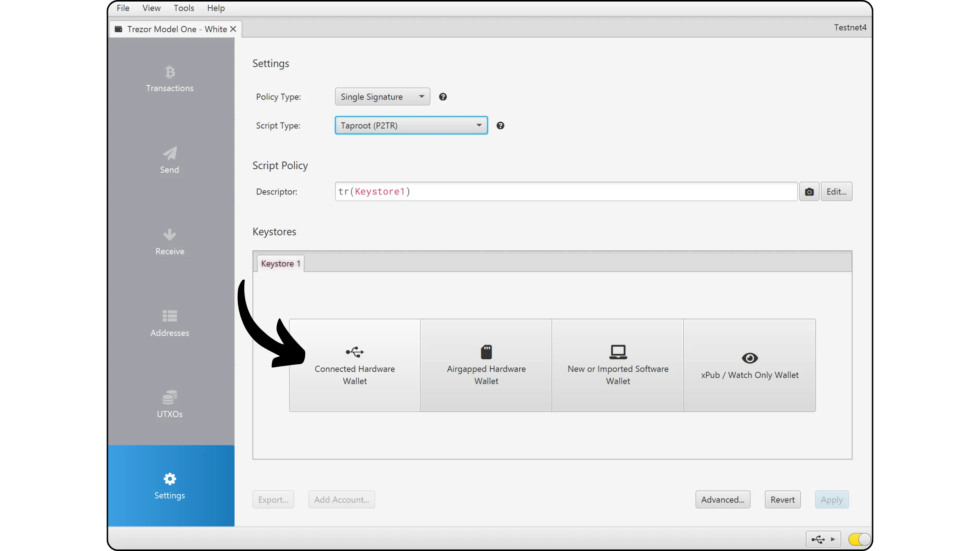Screen dimensions: 980x551
Task: Click Script Type help question icon
Action: tap(500, 126)
